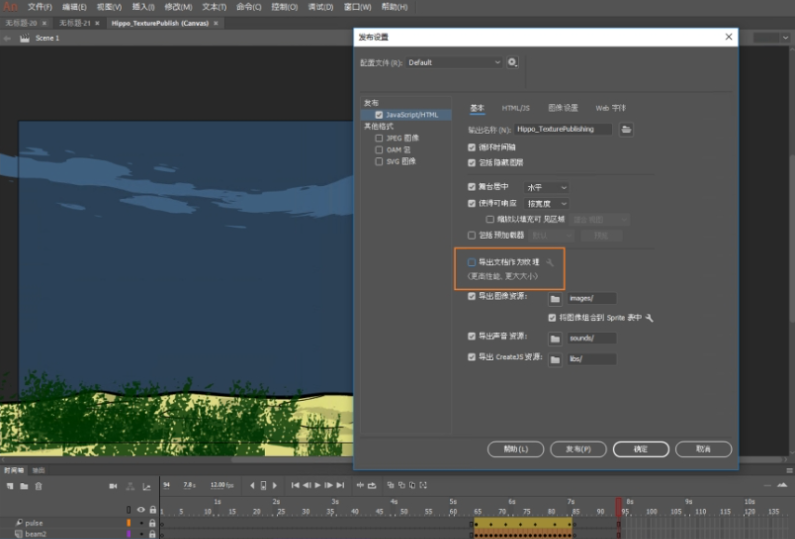Screen dimensions: 795x539
Task: Go to last frame in timeline
Action: [x=340, y=485]
